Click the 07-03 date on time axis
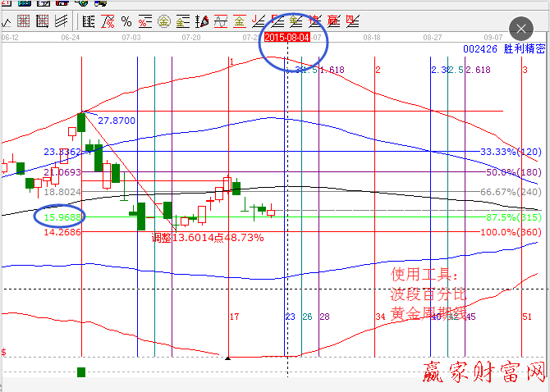 131,38
